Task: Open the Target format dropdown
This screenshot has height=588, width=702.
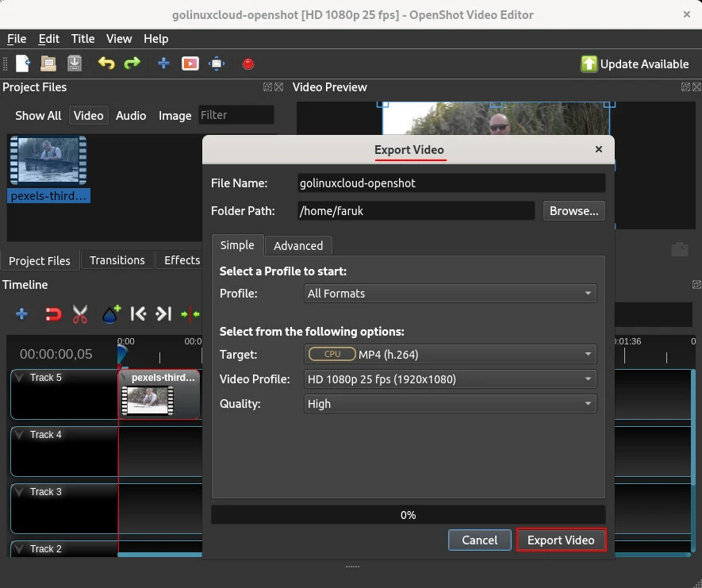Action: [451, 354]
